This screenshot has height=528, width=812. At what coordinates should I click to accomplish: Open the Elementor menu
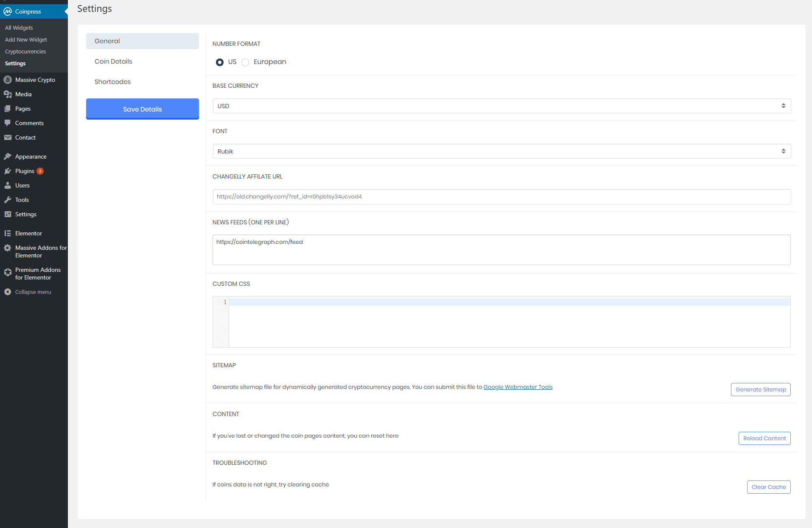click(x=34, y=233)
